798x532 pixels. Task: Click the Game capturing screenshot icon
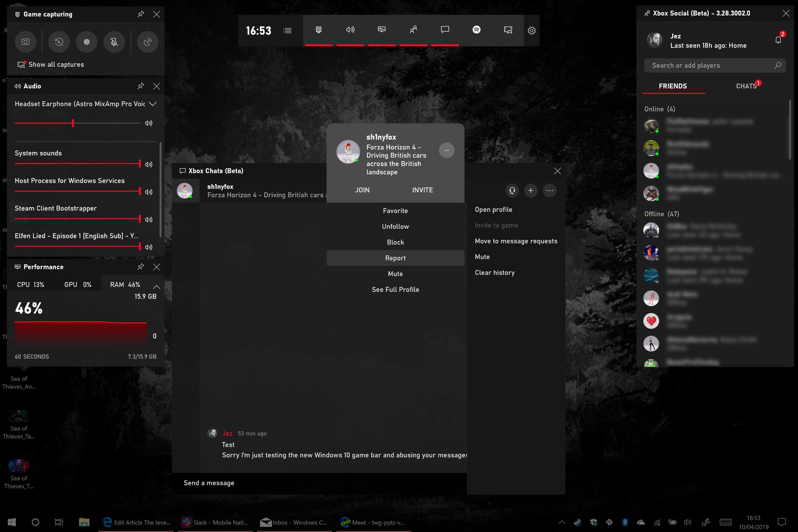tap(24, 42)
